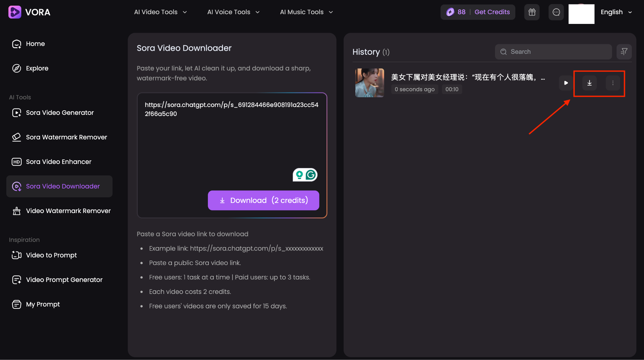Open the Sora Watermark Remover
The image size is (644, 360).
[x=66, y=137]
